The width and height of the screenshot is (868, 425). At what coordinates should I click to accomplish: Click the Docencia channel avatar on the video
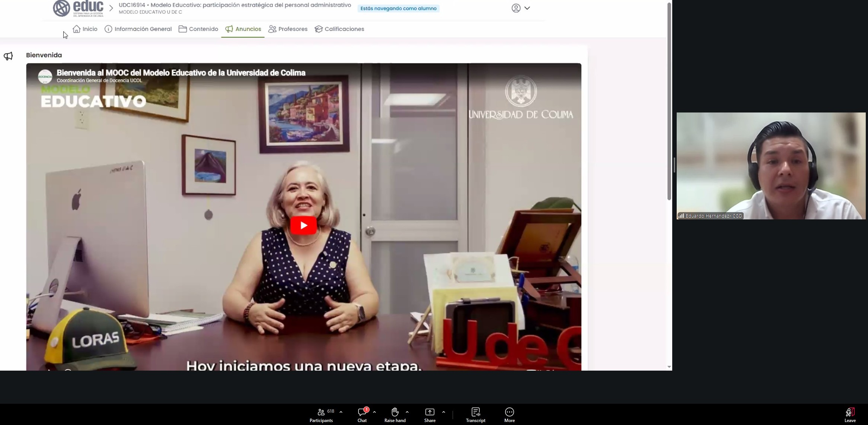[45, 77]
